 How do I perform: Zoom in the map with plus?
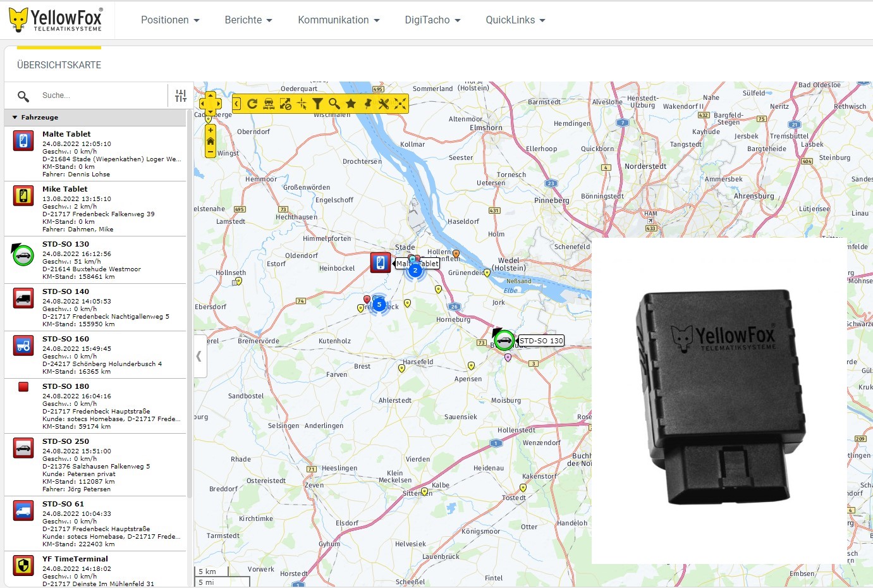[211, 130]
